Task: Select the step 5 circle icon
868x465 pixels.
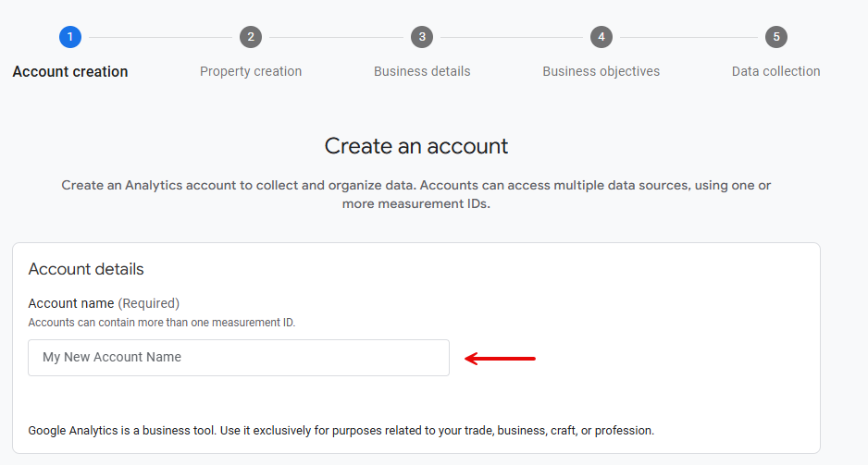Action: coord(776,37)
